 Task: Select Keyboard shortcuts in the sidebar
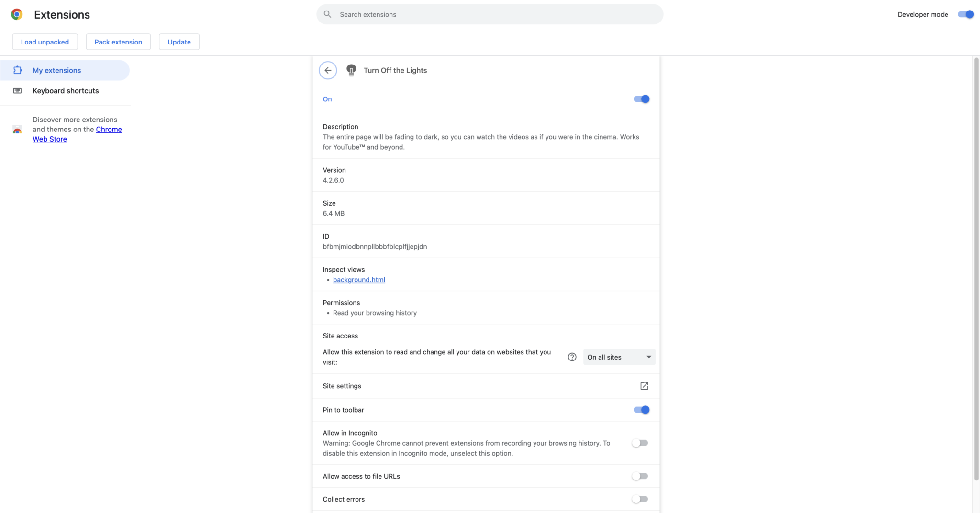(65, 90)
